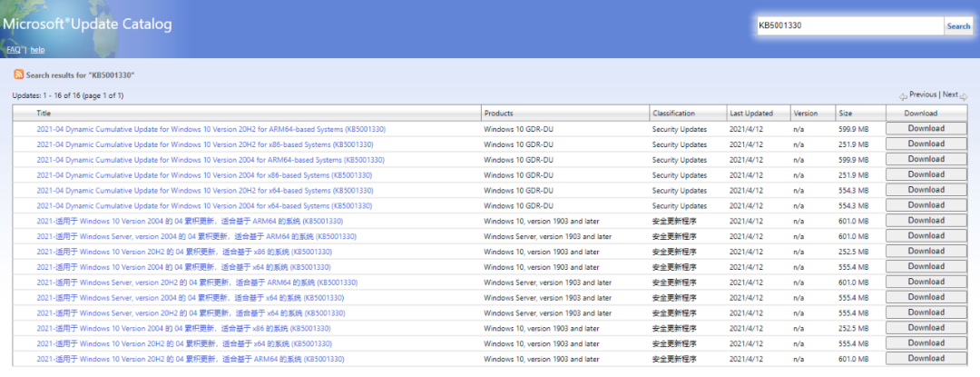Click the Microsoft Update Catalog title
Viewport: 980px width, 377px height.
click(87, 25)
